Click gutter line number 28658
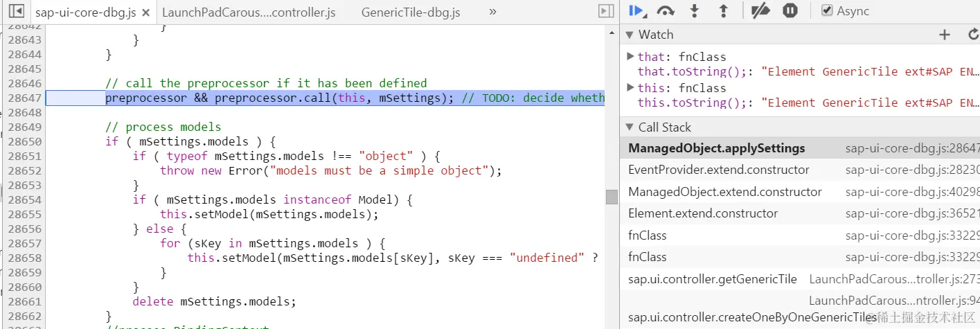 pyautogui.click(x=25, y=258)
